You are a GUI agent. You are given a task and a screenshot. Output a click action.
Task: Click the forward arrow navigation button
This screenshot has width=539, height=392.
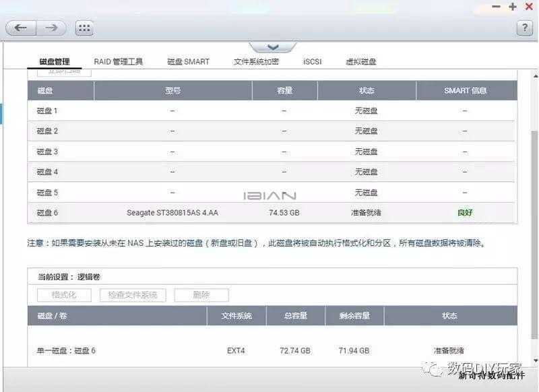(51, 28)
